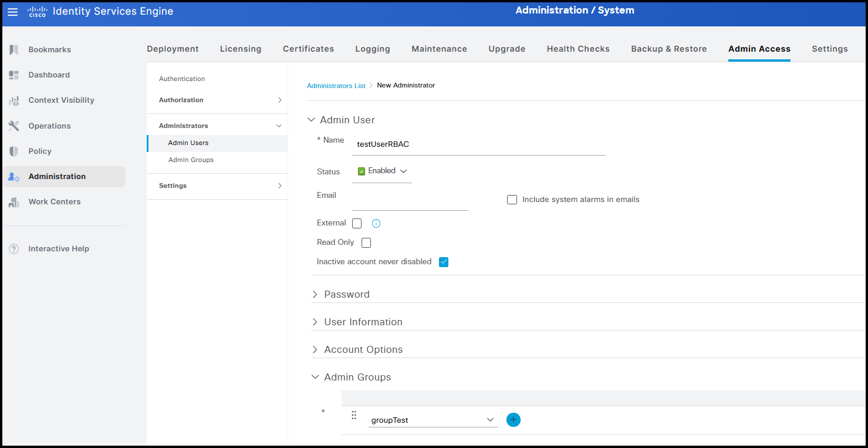Open the Backup & Restore tab
The height and width of the screenshot is (448, 868).
coord(668,49)
